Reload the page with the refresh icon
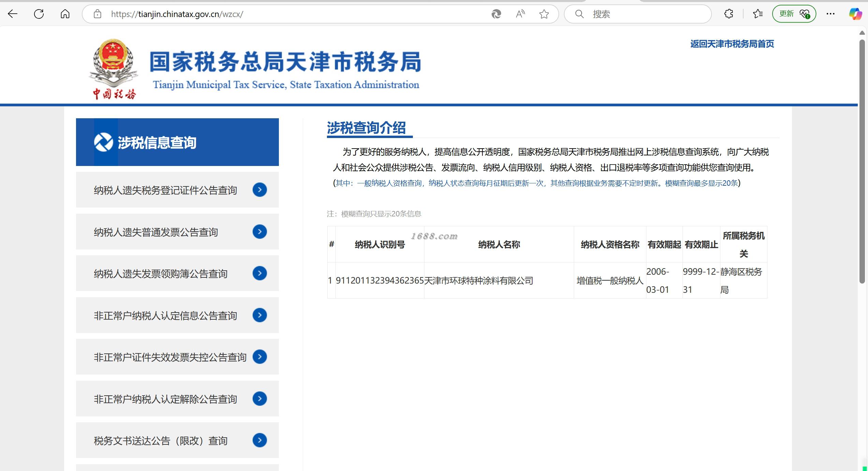Image resolution: width=868 pixels, height=471 pixels. [x=39, y=14]
